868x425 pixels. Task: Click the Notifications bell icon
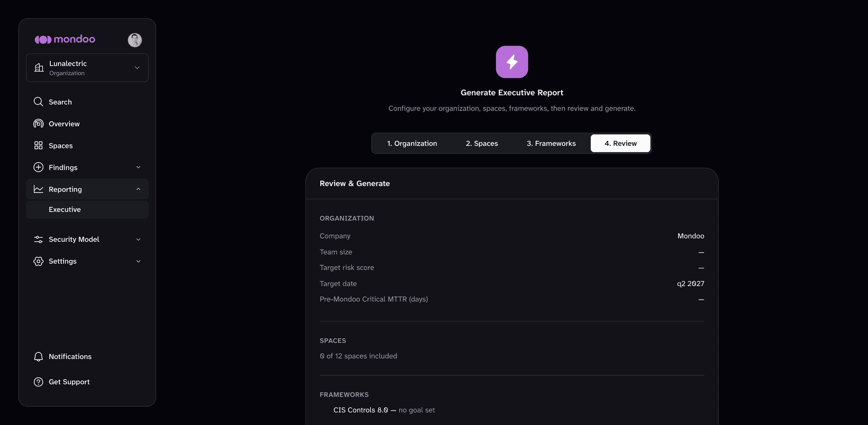coord(39,357)
